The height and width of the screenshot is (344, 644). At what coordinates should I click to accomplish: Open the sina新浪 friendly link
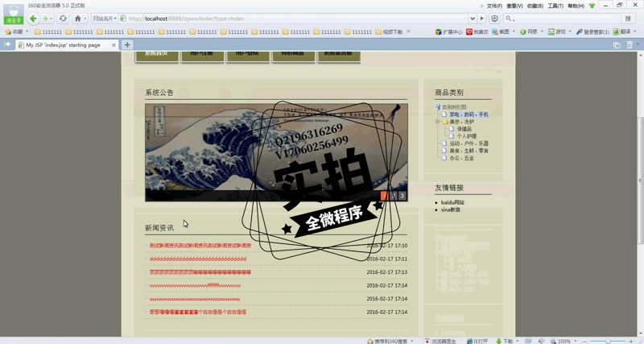coord(450,209)
